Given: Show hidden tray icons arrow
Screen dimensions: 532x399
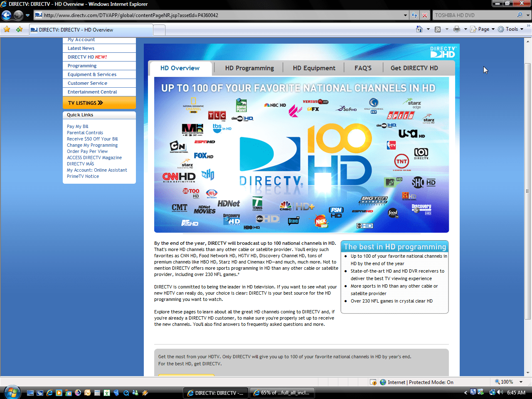Looking at the screenshot, I should (x=465, y=392).
